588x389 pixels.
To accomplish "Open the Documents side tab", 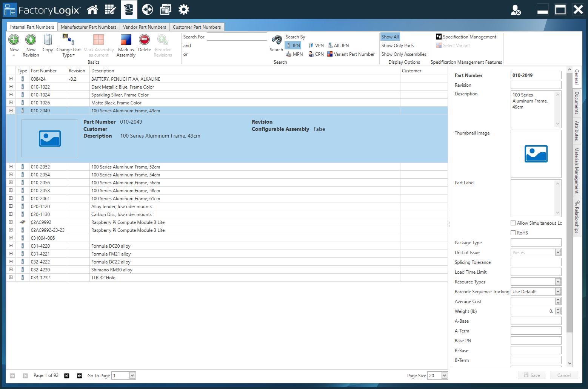I will [x=577, y=103].
